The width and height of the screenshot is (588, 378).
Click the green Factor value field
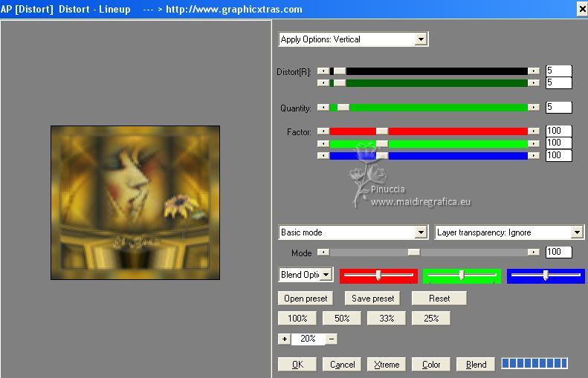[x=558, y=143]
